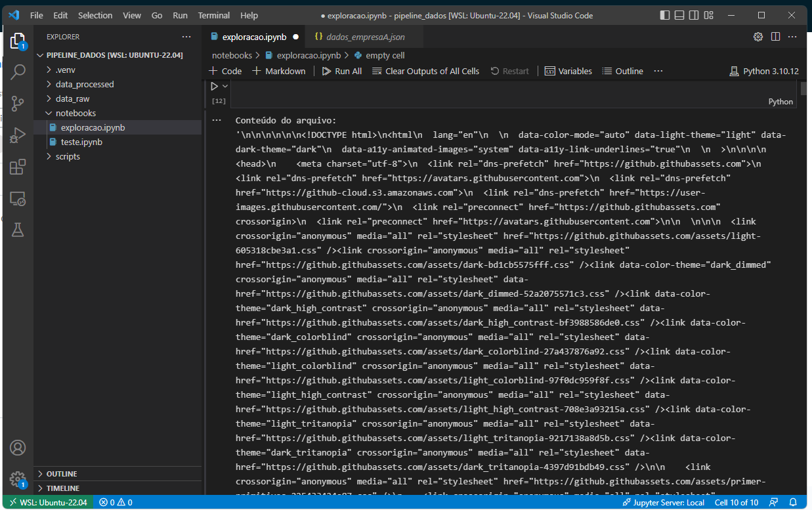Open Customize Layout icon in title bar
This screenshot has width=812, height=510.
point(708,15)
